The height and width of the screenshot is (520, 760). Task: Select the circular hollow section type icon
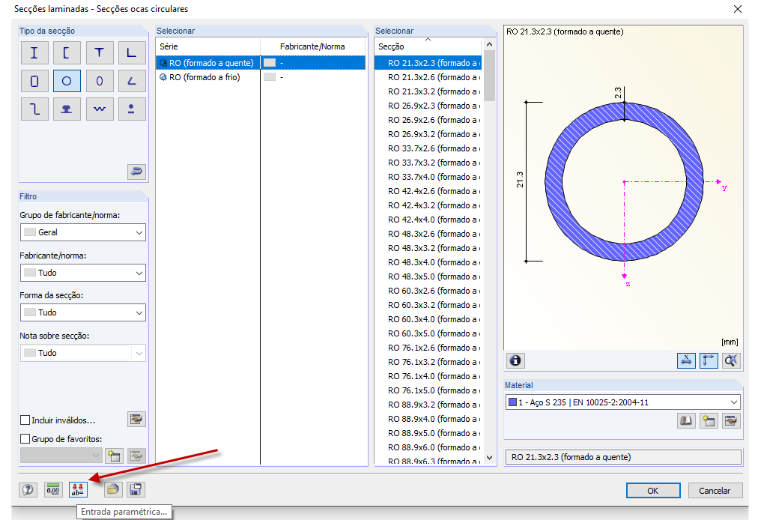[66, 81]
